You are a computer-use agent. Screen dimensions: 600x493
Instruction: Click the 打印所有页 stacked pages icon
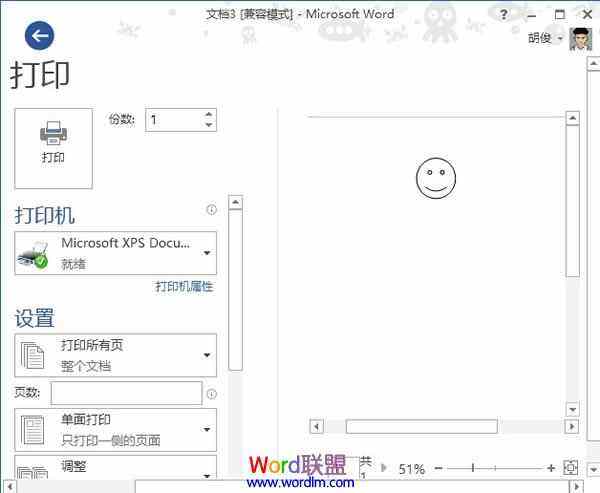(x=33, y=356)
